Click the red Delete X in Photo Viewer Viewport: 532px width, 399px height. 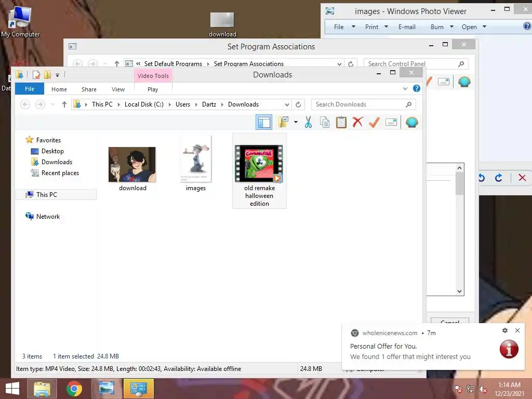point(522,178)
